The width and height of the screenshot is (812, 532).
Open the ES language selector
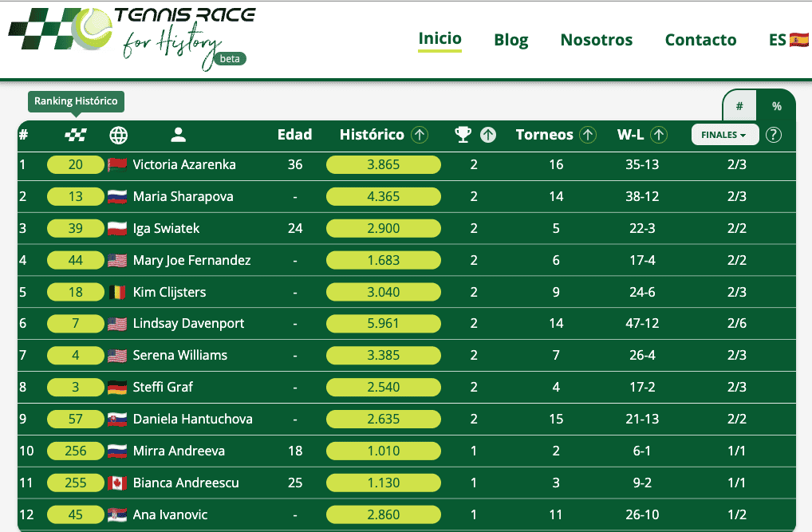pos(788,40)
